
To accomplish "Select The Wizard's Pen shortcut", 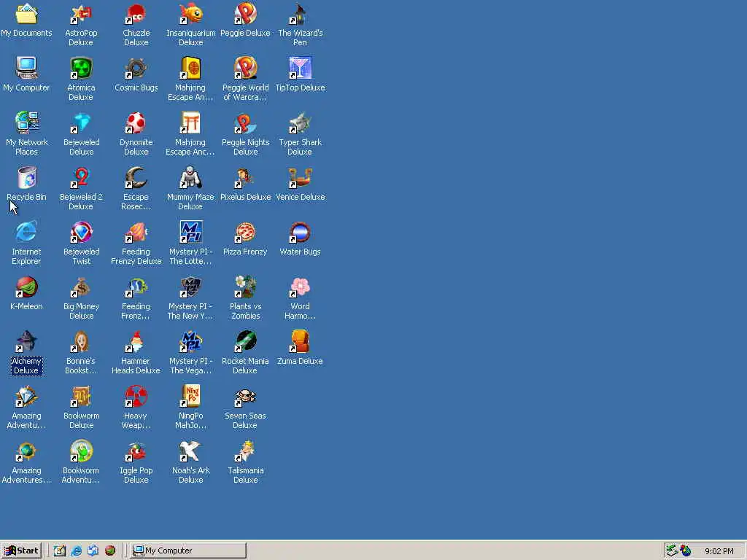I will [301, 14].
